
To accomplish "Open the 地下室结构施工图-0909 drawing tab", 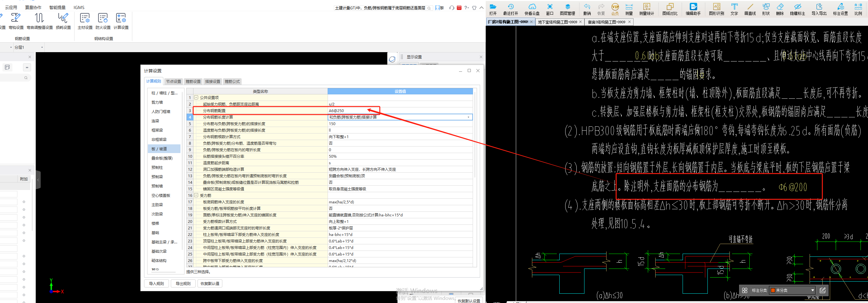I will (x=557, y=22).
